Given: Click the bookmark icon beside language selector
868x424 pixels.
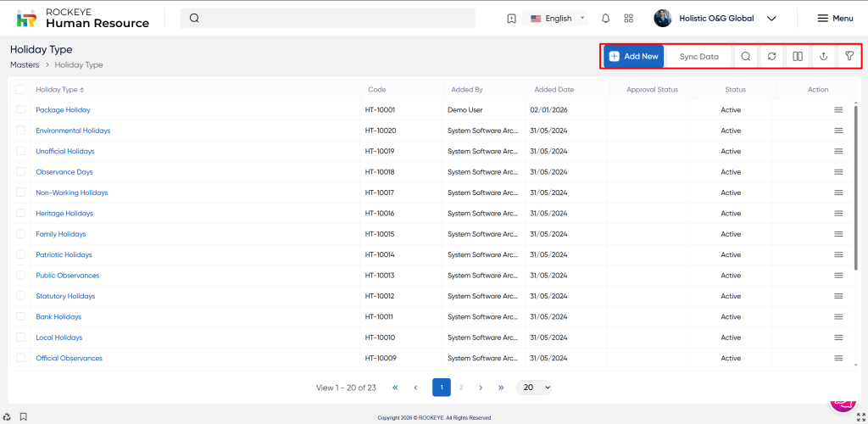Looking at the screenshot, I should point(511,19).
